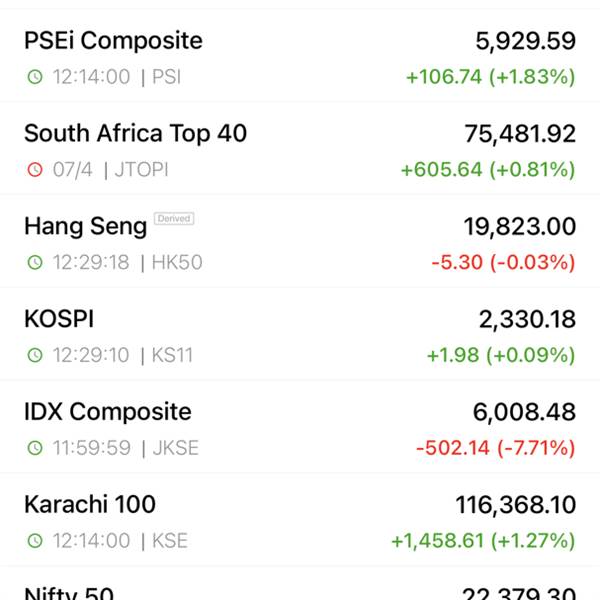600x600 pixels.
Task: Open the KOSPI index row
Action: click(300, 334)
